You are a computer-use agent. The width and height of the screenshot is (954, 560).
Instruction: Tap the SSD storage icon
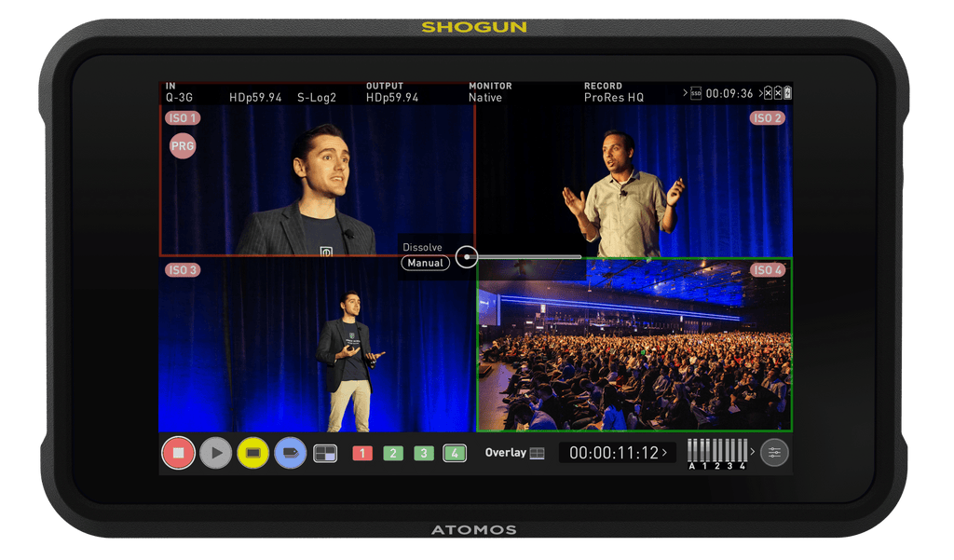(696, 93)
